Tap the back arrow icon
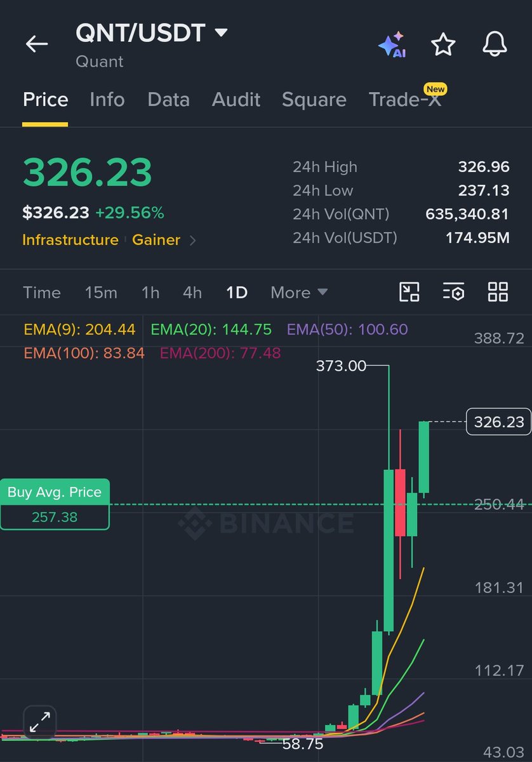The width and height of the screenshot is (532, 762). tap(37, 44)
